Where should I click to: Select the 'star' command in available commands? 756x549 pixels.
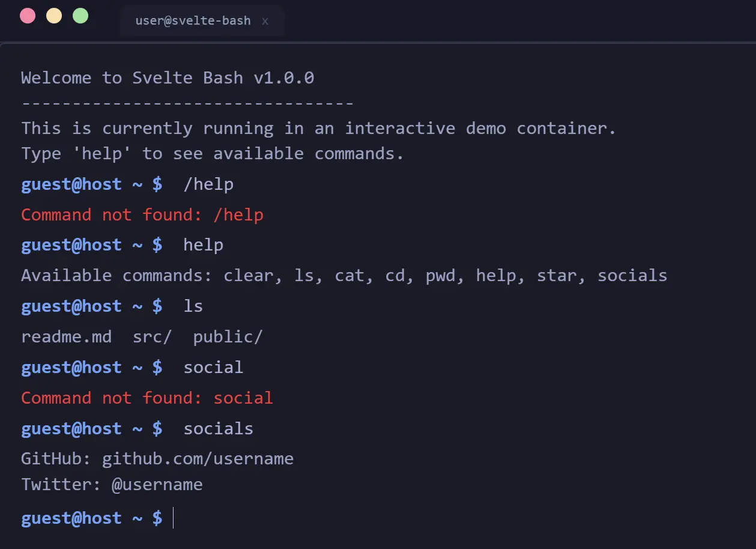557,275
